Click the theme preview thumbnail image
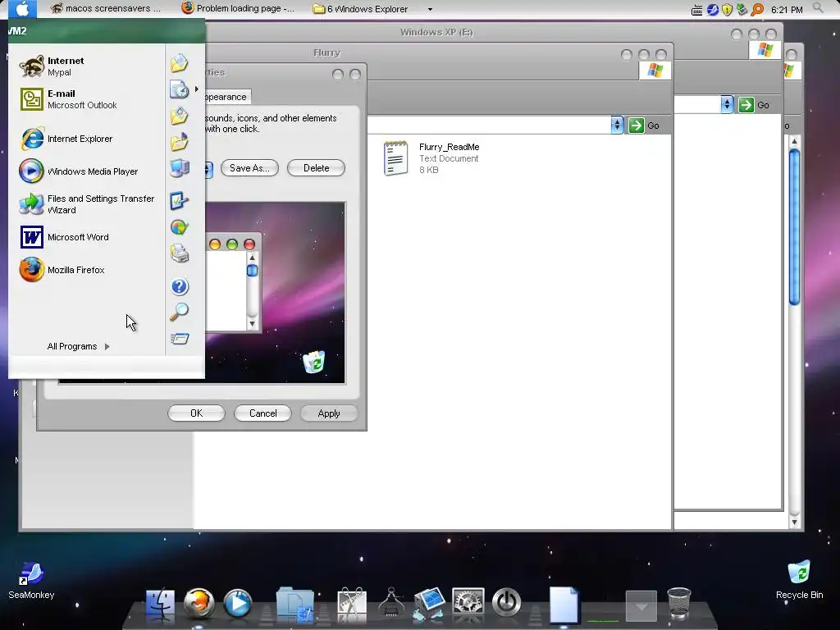This screenshot has height=630, width=840. (276, 293)
